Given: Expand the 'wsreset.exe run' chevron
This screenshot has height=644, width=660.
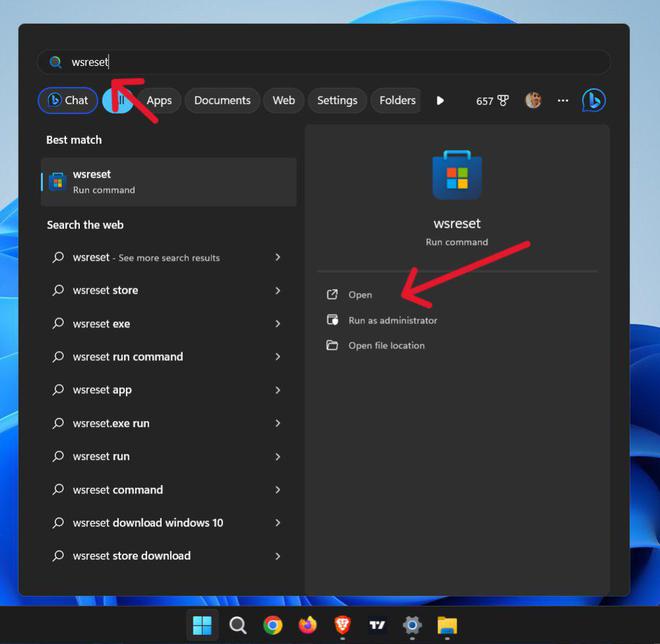Looking at the screenshot, I should [277, 423].
